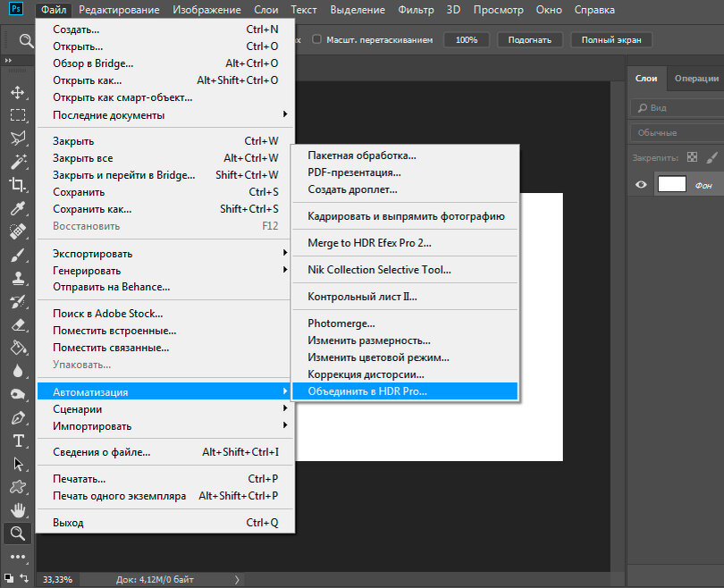
Task: Open the Справка menu
Action: 594,10
